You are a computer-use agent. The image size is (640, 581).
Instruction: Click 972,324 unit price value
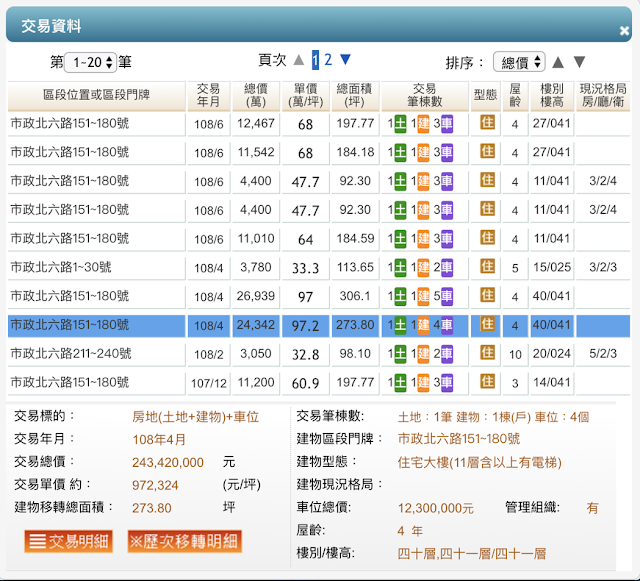pyautogui.click(x=155, y=485)
